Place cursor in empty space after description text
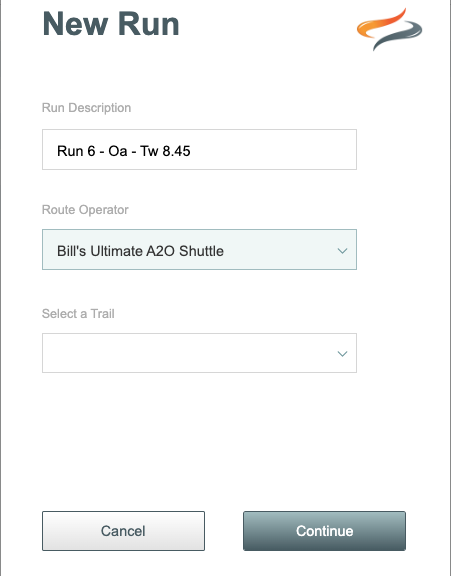This screenshot has width=451, height=576. [272, 150]
